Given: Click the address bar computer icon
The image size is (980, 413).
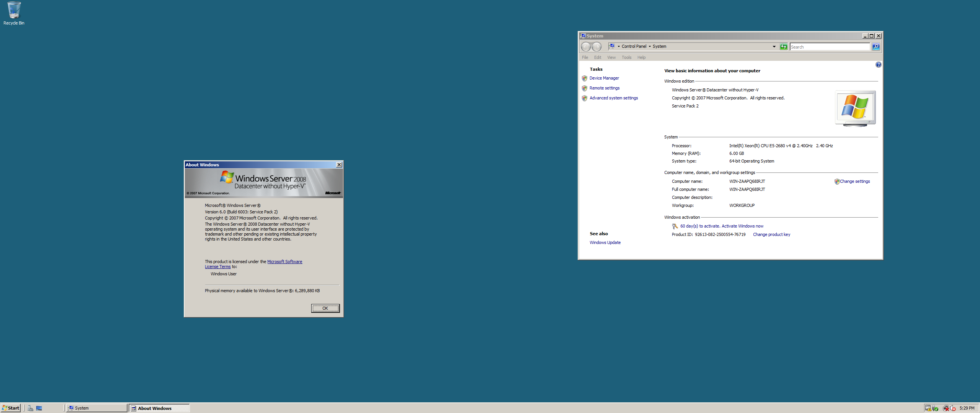Looking at the screenshot, I should [x=612, y=46].
